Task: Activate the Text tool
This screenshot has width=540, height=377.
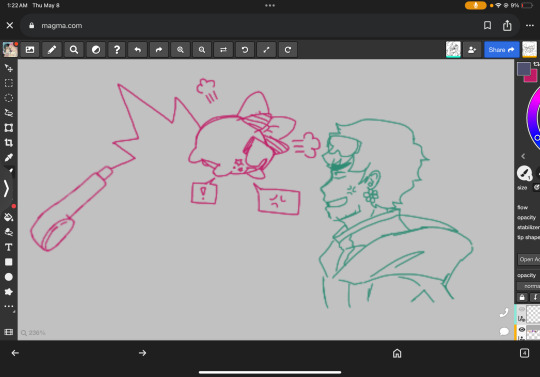Action: 9,247
